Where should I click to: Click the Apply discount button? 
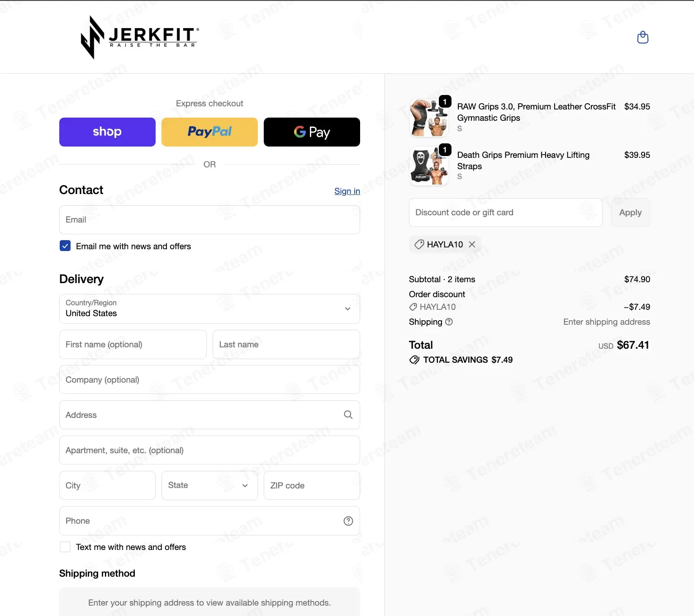[x=630, y=213]
